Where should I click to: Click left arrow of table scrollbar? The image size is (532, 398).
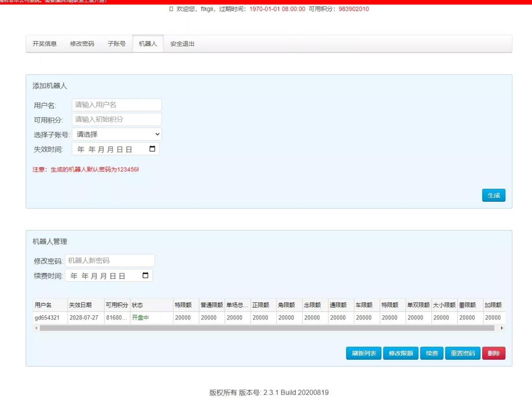click(36, 328)
